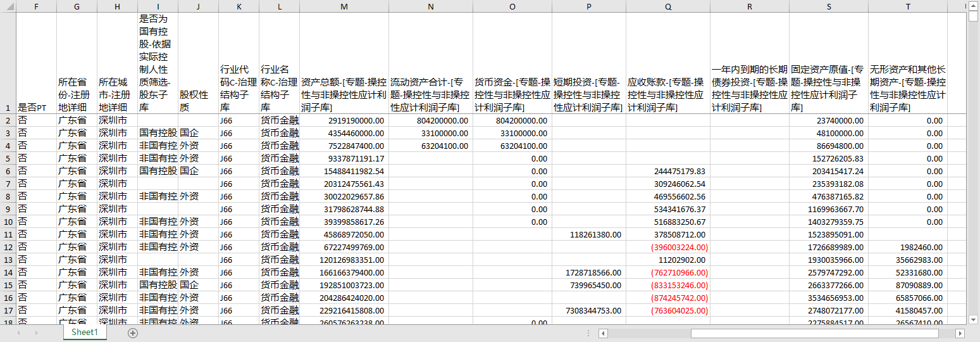980x342 pixels.
Task: Click the previous sheet navigation arrow
Action: (x=18, y=333)
